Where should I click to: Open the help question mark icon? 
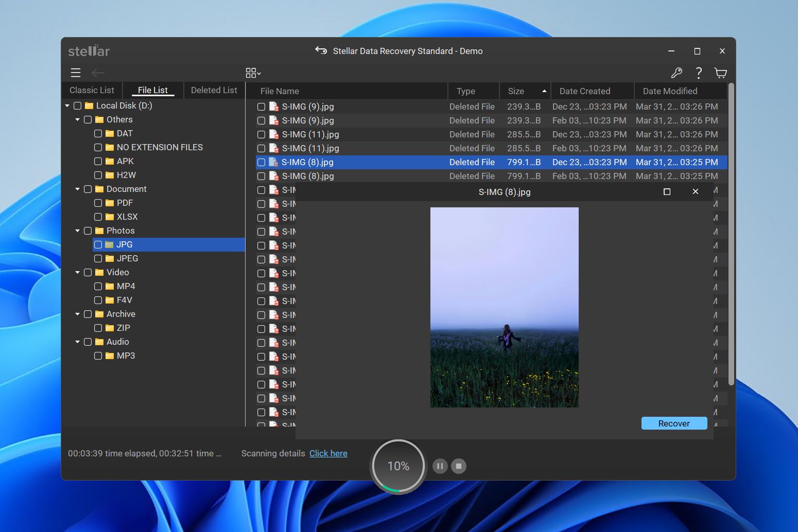coord(699,73)
